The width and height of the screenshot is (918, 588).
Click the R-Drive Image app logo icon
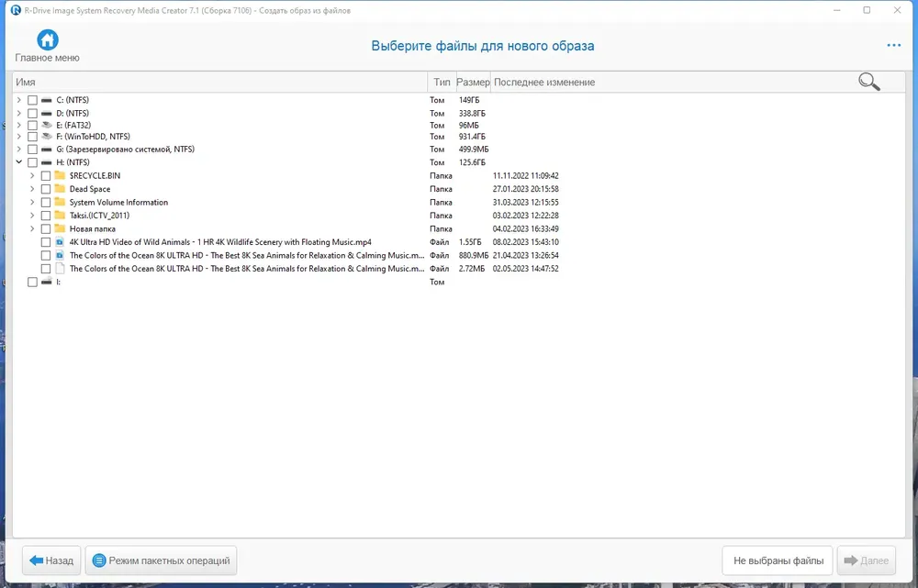tap(16, 10)
